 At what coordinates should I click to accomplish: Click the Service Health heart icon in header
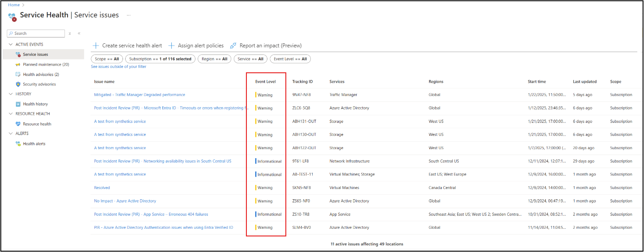pos(13,17)
